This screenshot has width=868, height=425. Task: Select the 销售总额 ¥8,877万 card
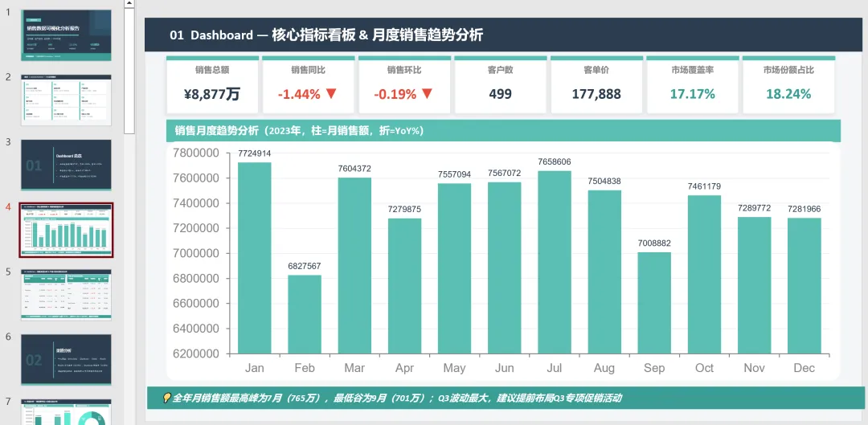tap(212, 84)
